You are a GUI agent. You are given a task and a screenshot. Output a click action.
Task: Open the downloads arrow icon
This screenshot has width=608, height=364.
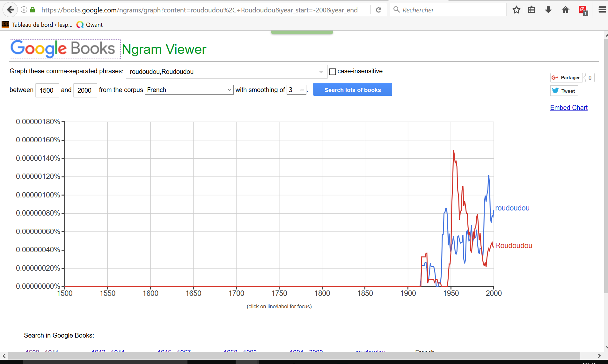point(548,10)
